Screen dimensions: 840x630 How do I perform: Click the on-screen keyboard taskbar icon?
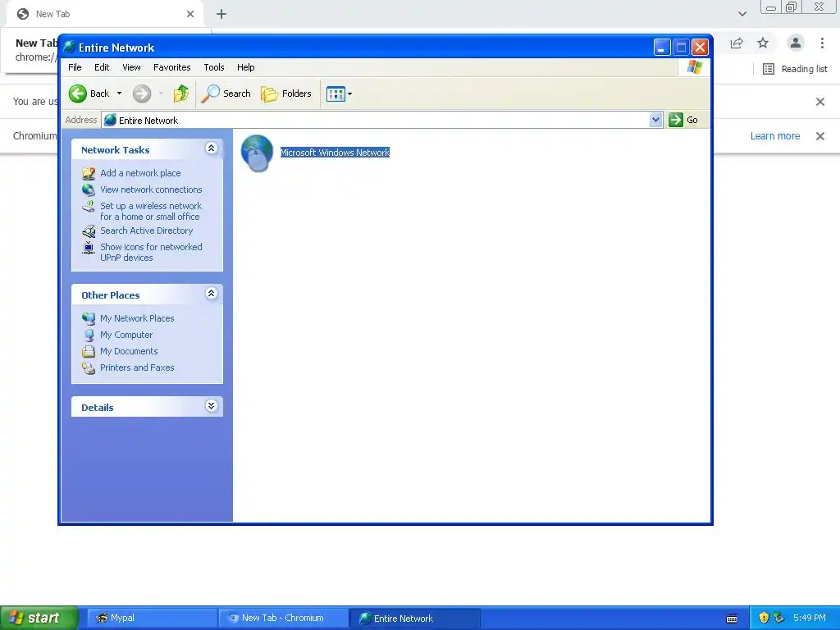(731, 619)
